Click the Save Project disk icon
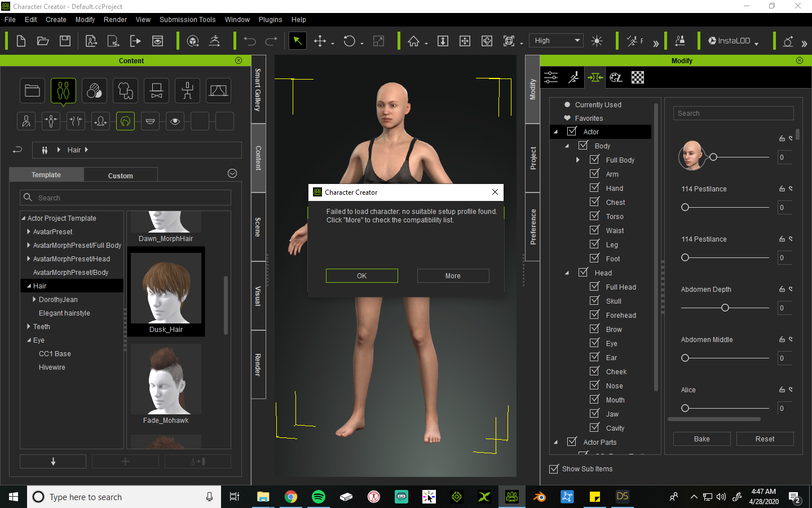Image resolution: width=812 pixels, height=508 pixels. coord(65,41)
